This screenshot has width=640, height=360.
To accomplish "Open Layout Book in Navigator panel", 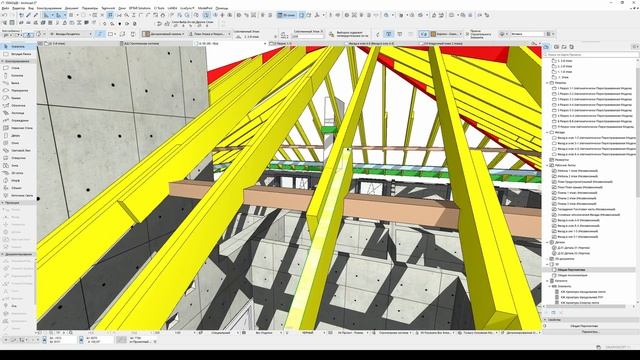I will pyautogui.click(x=564, y=47).
